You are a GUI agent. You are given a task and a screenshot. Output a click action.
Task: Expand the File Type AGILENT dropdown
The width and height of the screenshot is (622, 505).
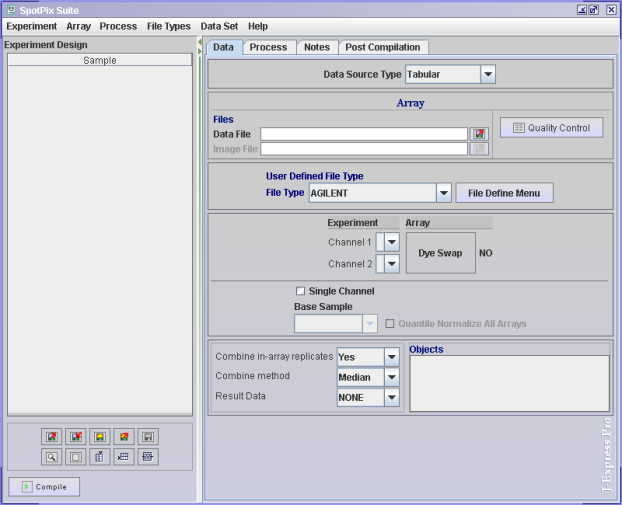(443, 193)
